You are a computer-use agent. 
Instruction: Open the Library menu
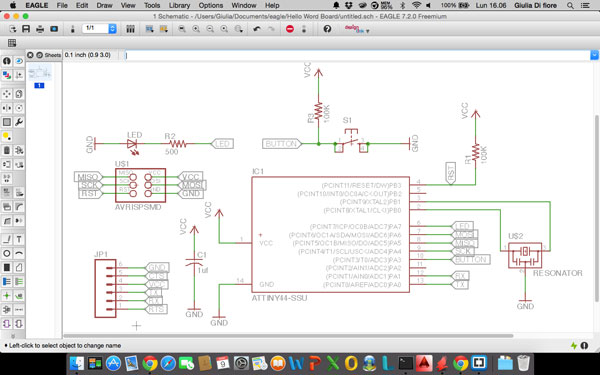[x=179, y=5]
